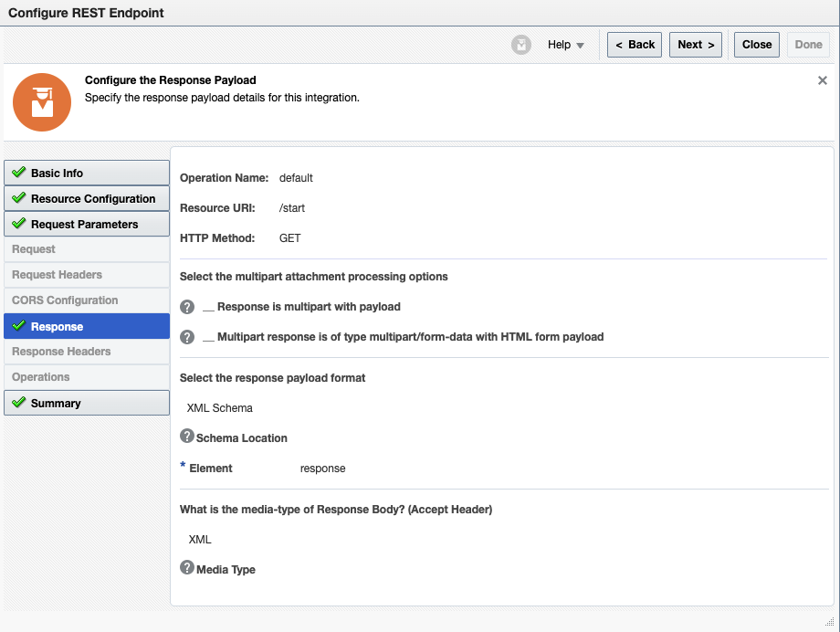The height and width of the screenshot is (632, 840).
Task: Click the tutorial icon beside Help
Action: pos(520,45)
